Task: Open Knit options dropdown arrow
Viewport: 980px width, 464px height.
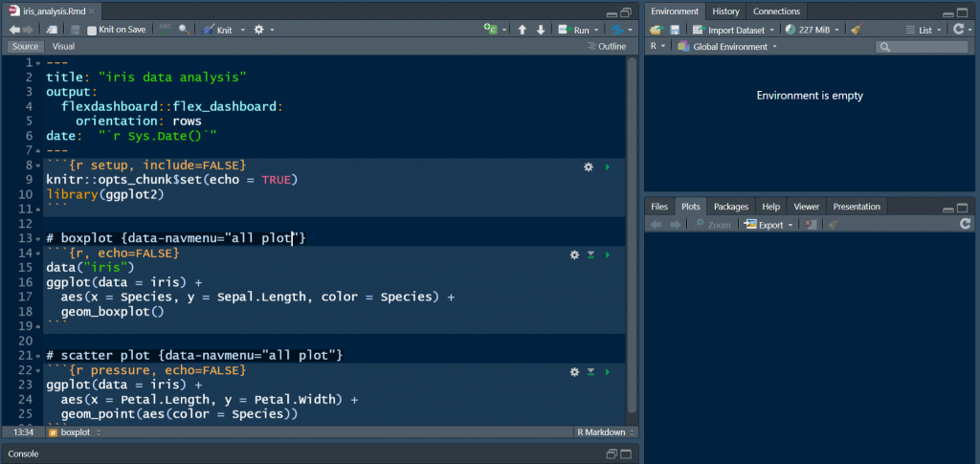Action: coord(243,30)
